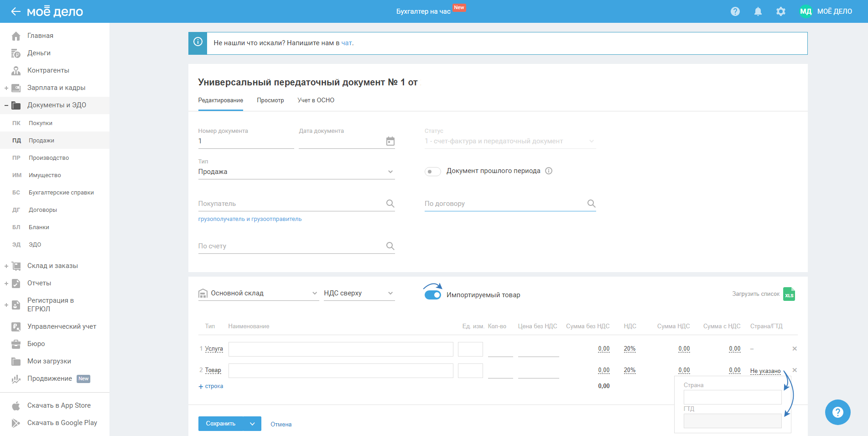Open the floating help chat button

837,412
